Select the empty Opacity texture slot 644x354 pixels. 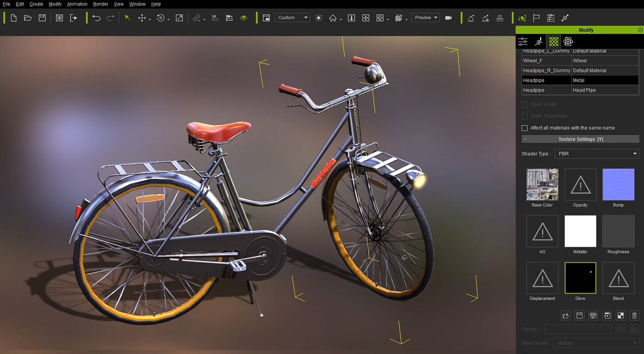pyautogui.click(x=581, y=185)
